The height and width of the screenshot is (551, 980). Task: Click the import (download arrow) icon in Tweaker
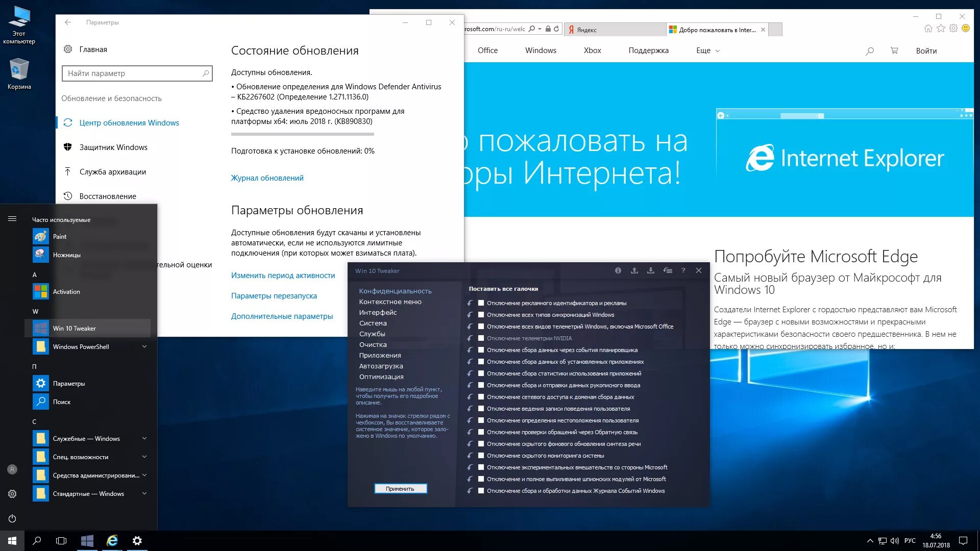click(x=650, y=270)
